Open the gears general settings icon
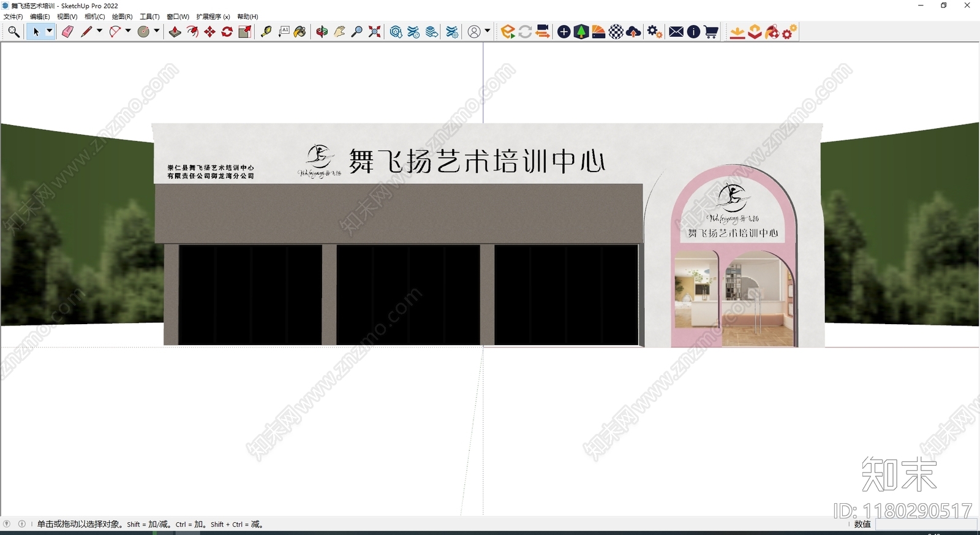 pyautogui.click(x=655, y=32)
